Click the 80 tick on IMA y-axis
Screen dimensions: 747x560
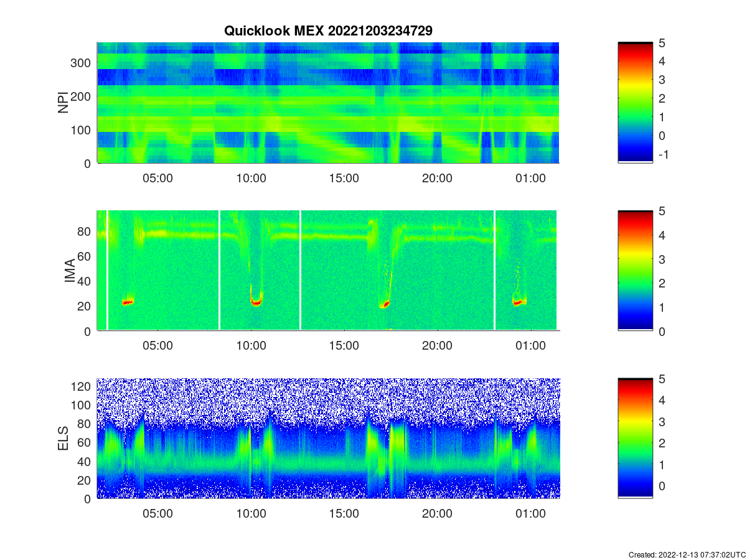85,231
